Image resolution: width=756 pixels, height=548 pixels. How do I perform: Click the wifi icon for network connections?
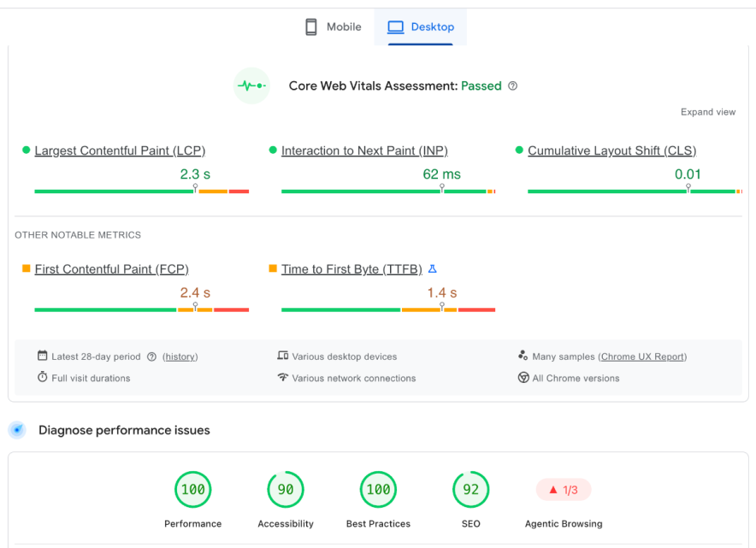click(282, 377)
